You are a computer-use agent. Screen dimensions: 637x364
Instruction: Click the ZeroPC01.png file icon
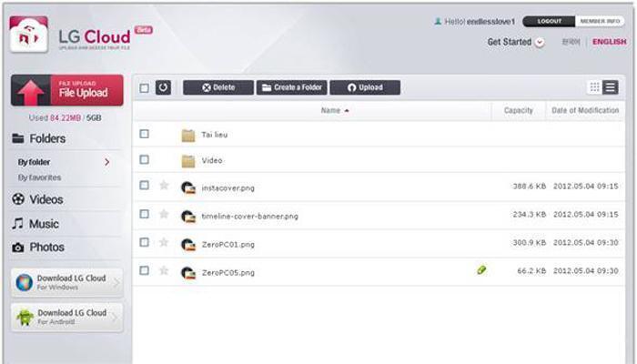(x=188, y=245)
